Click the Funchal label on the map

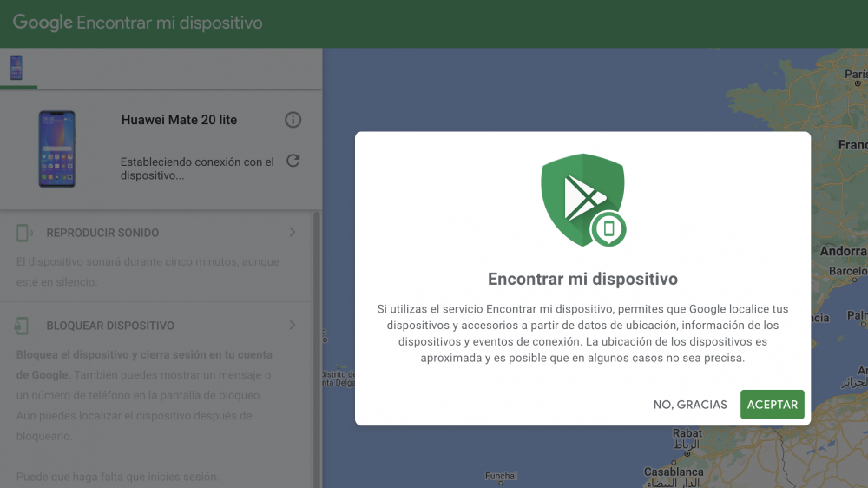pos(501,476)
